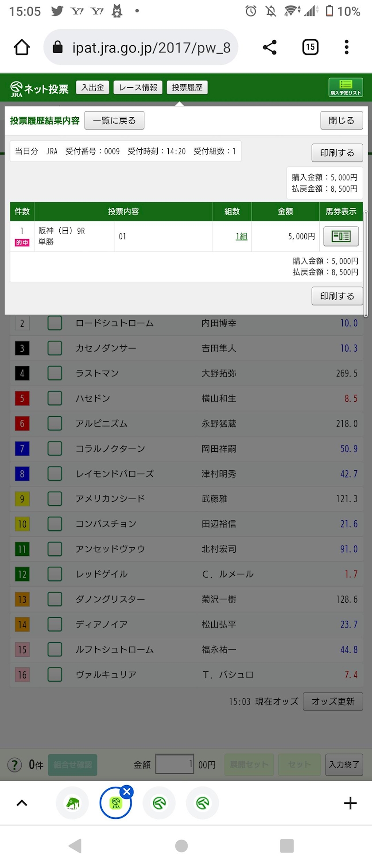Open the レース情報 menu
The height and width of the screenshot is (868, 372).
coord(138,87)
